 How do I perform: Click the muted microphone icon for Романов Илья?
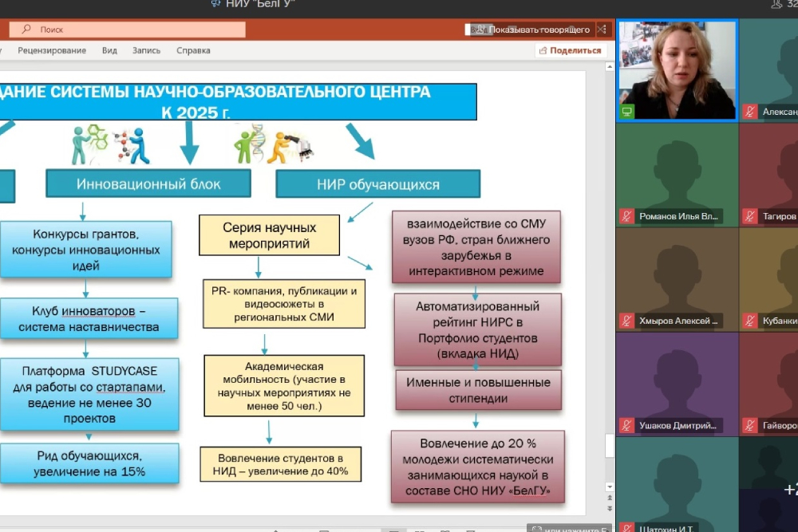click(628, 216)
